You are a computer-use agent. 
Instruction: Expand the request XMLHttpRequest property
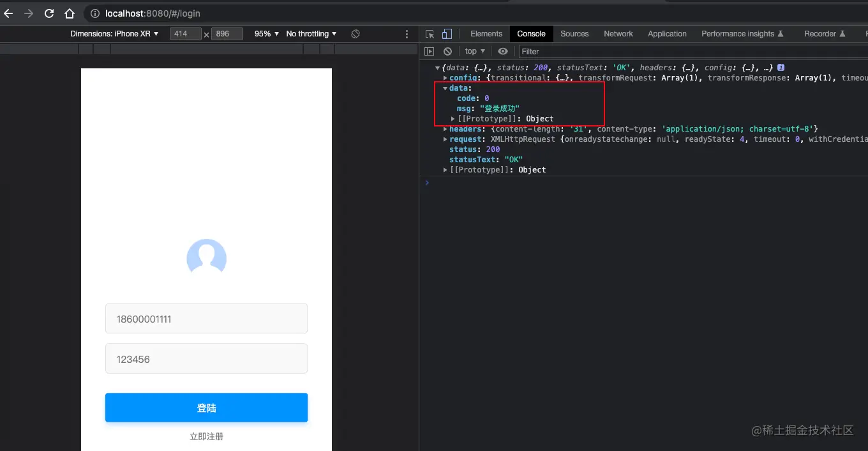point(445,139)
